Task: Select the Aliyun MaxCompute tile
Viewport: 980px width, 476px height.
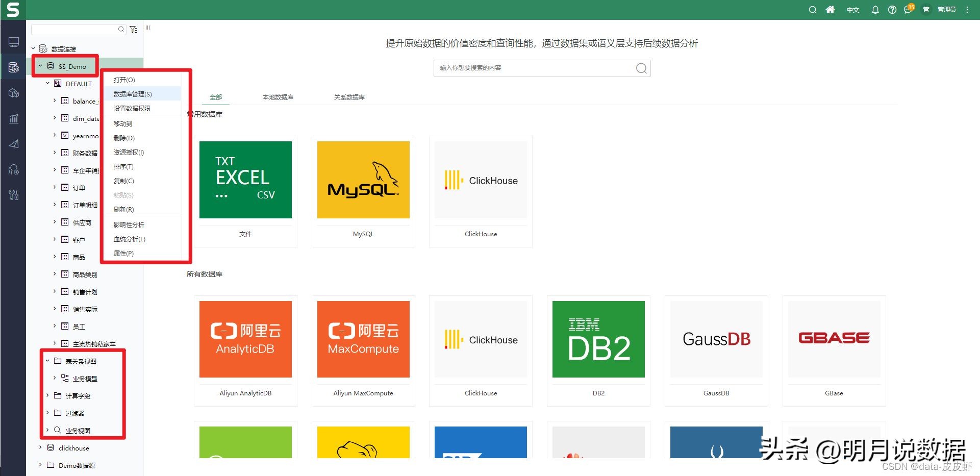Action: (x=363, y=350)
